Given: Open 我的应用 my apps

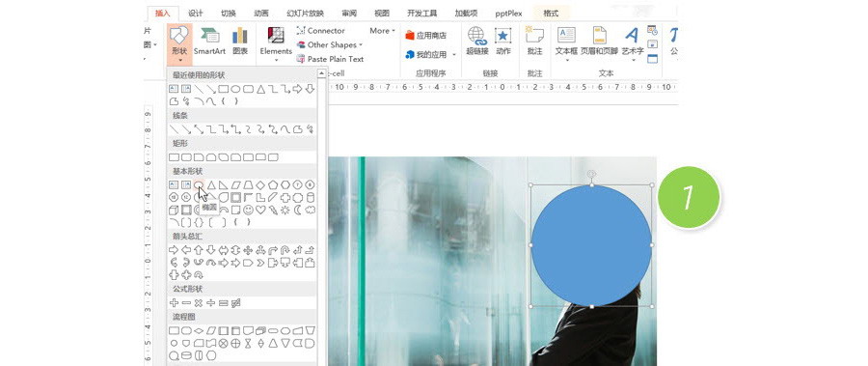Looking at the screenshot, I should tap(425, 54).
